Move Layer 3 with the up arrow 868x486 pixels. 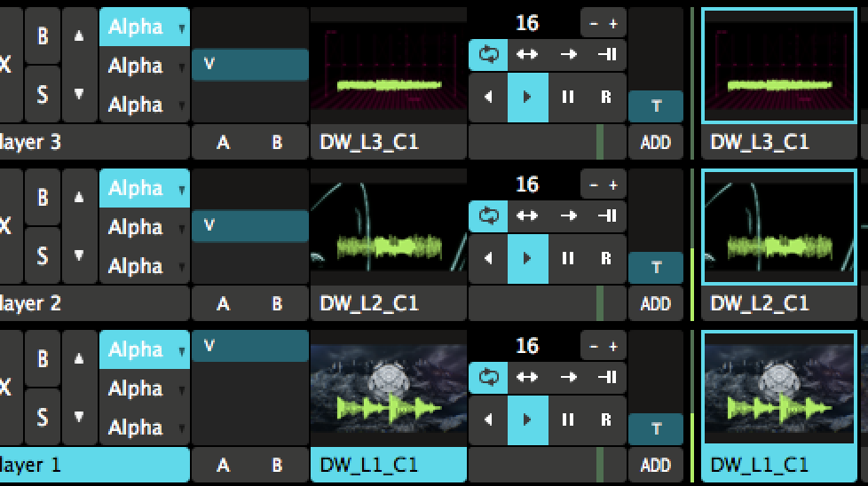79,35
